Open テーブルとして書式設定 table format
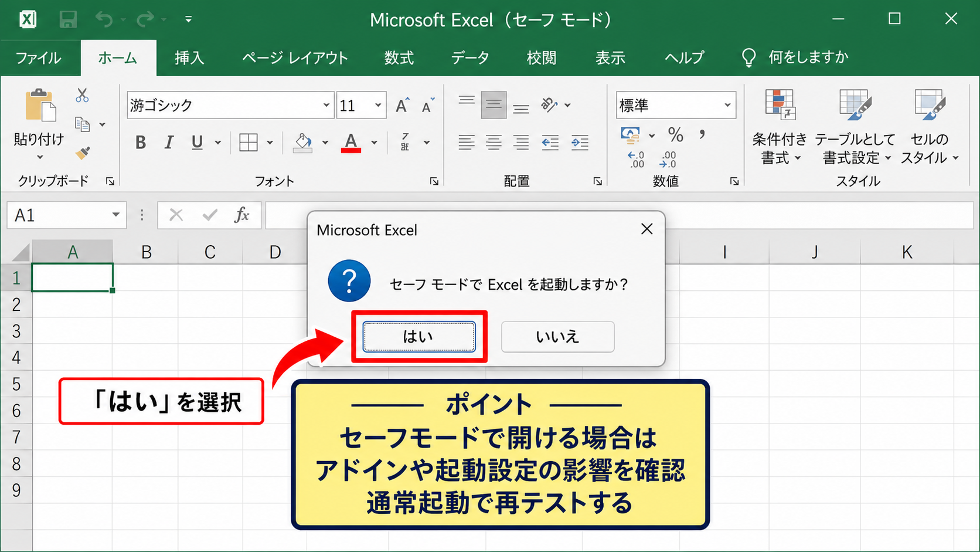 pos(855,127)
